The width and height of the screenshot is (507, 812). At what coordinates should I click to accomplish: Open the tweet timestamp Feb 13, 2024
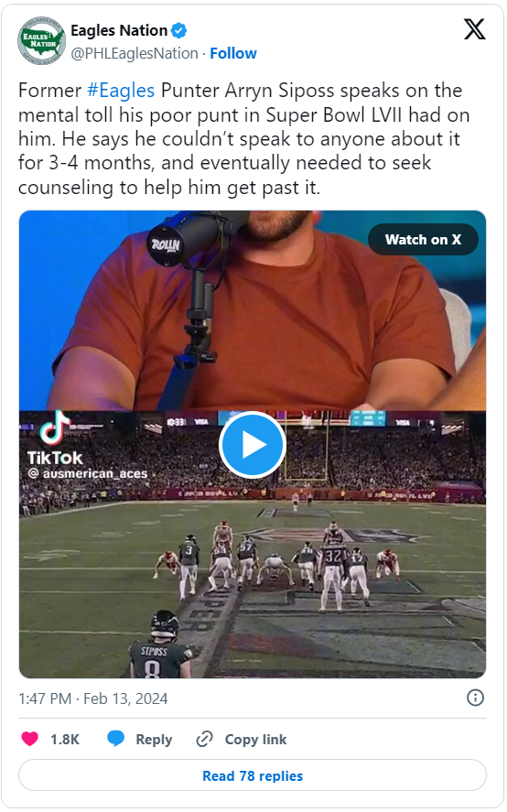[92, 698]
